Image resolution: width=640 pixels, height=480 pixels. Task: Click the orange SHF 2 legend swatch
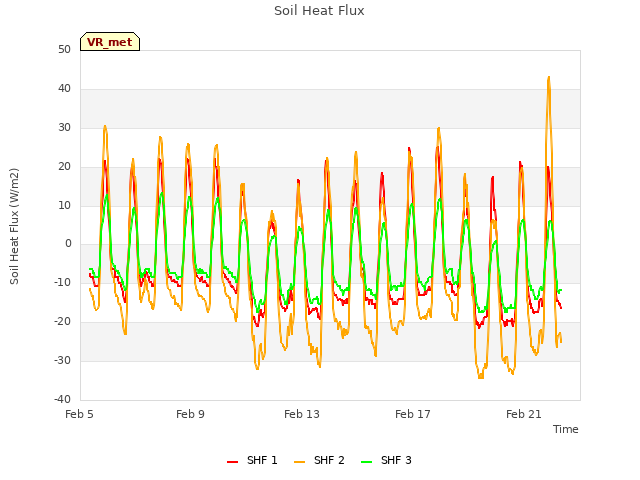coord(300,461)
